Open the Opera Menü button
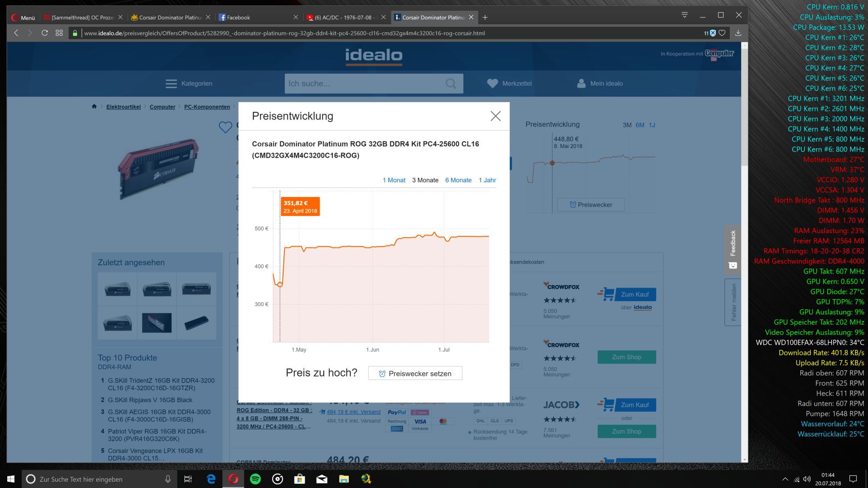 coord(23,17)
